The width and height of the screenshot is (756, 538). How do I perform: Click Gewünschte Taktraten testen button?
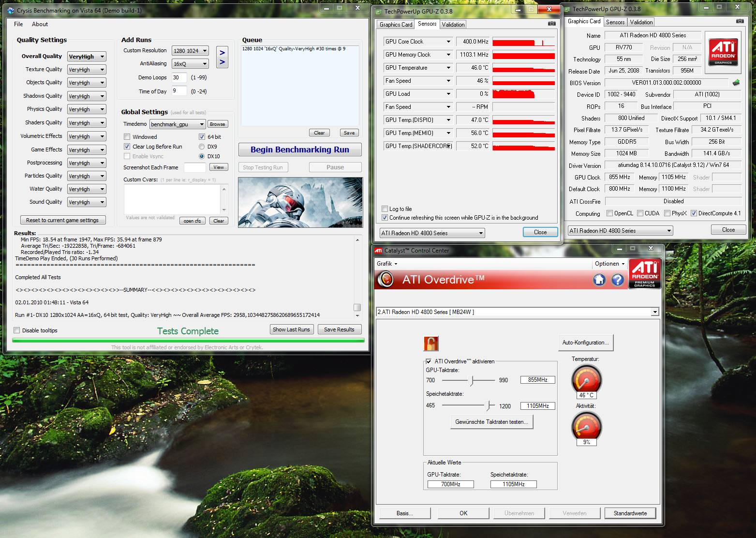[491, 422]
